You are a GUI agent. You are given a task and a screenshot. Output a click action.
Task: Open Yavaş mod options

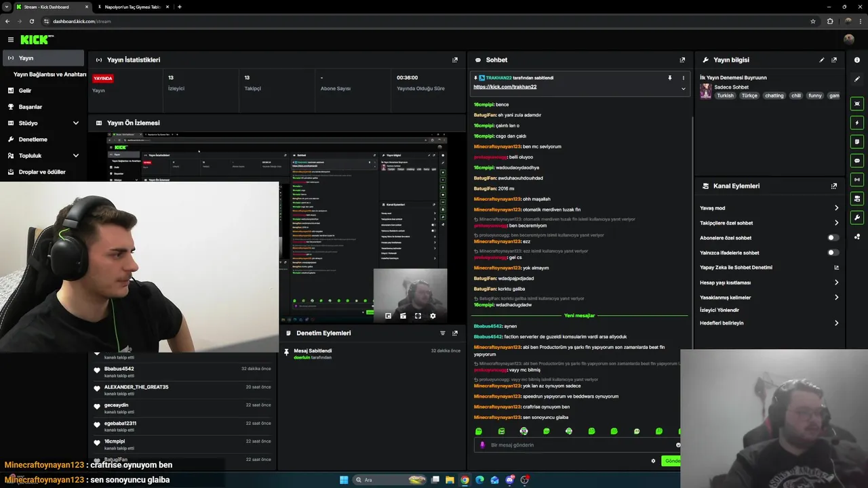point(770,208)
